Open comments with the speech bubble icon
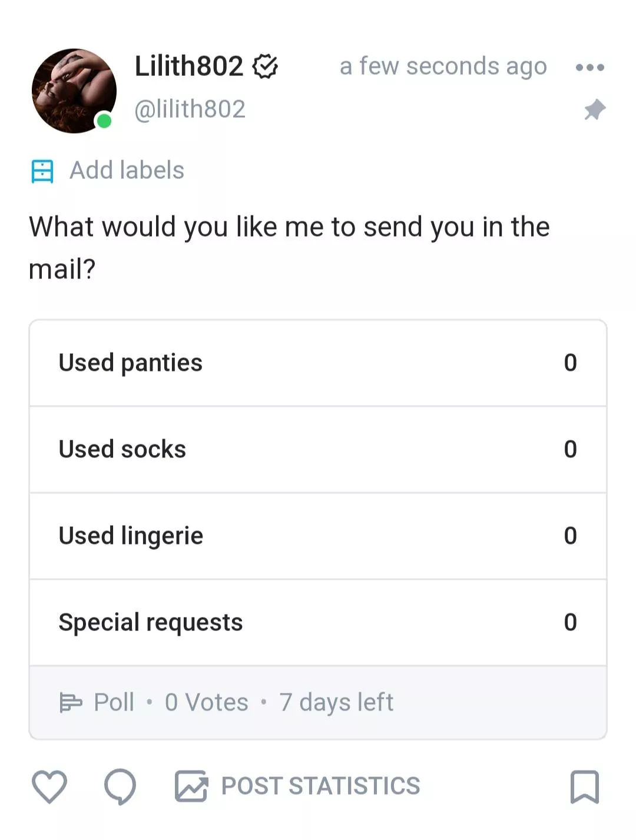Viewport: 636px width, 840px height. point(120,786)
